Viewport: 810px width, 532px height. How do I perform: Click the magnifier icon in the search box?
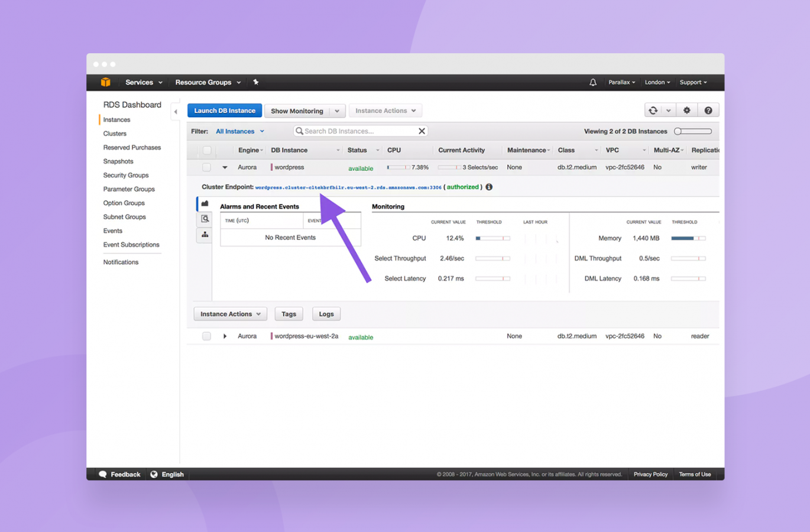pos(299,131)
